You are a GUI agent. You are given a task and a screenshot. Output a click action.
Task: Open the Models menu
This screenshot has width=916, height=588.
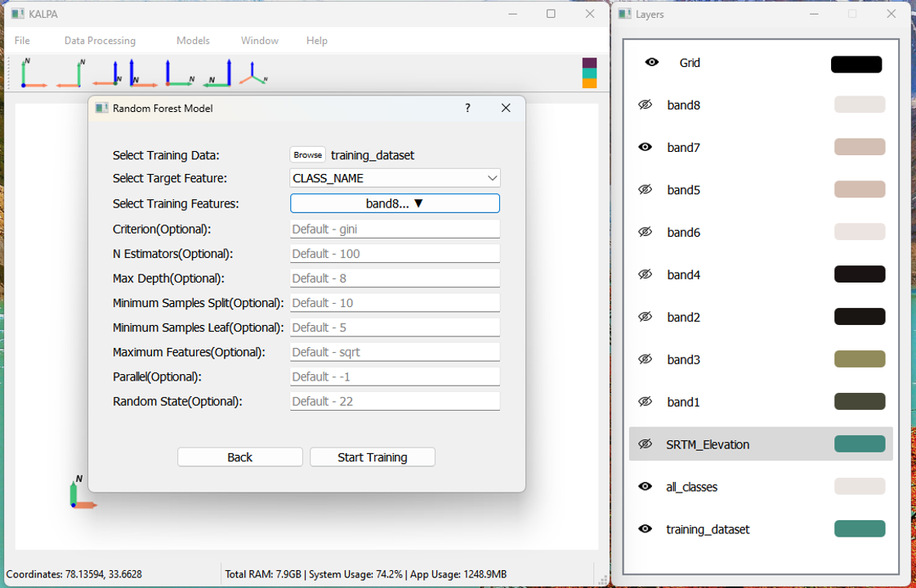194,40
